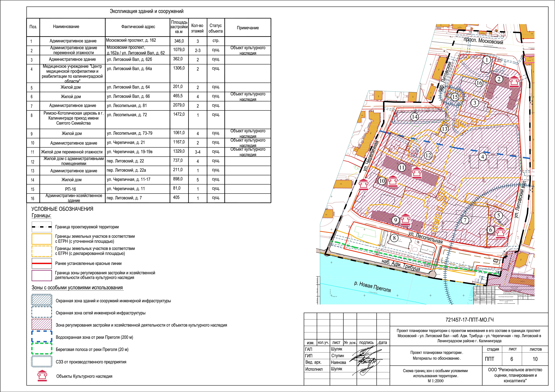Click the name Наянова in title block
The height and width of the screenshot is (392, 555).
coord(338,362)
